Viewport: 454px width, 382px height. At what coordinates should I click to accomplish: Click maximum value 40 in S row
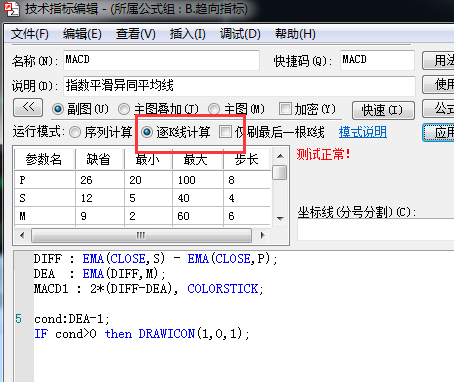tap(197, 198)
